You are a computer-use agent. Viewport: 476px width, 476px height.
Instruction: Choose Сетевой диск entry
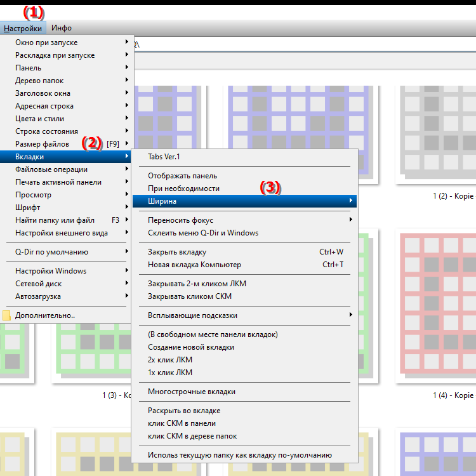point(66,284)
